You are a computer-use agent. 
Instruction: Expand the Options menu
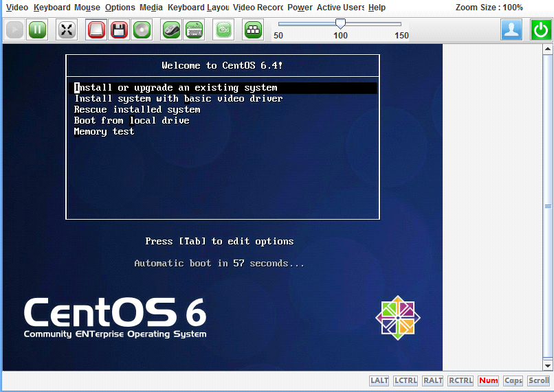(x=120, y=8)
